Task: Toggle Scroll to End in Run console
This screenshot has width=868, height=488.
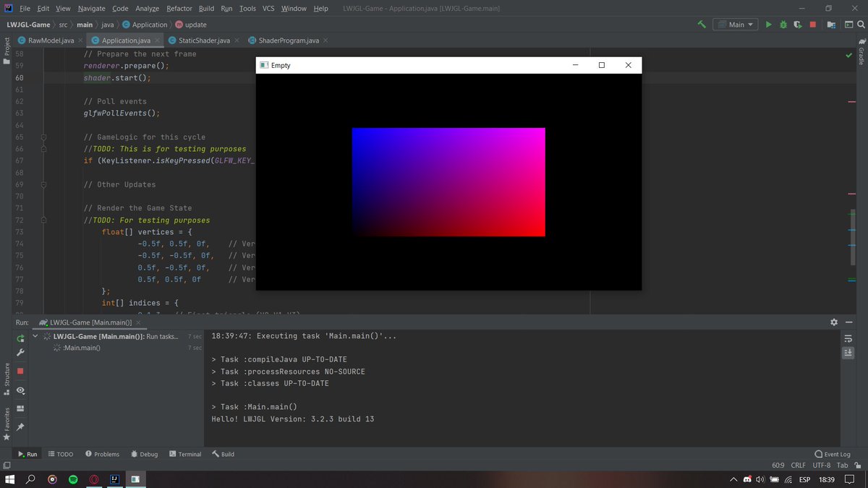Action: pyautogui.click(x=848, y=353)
